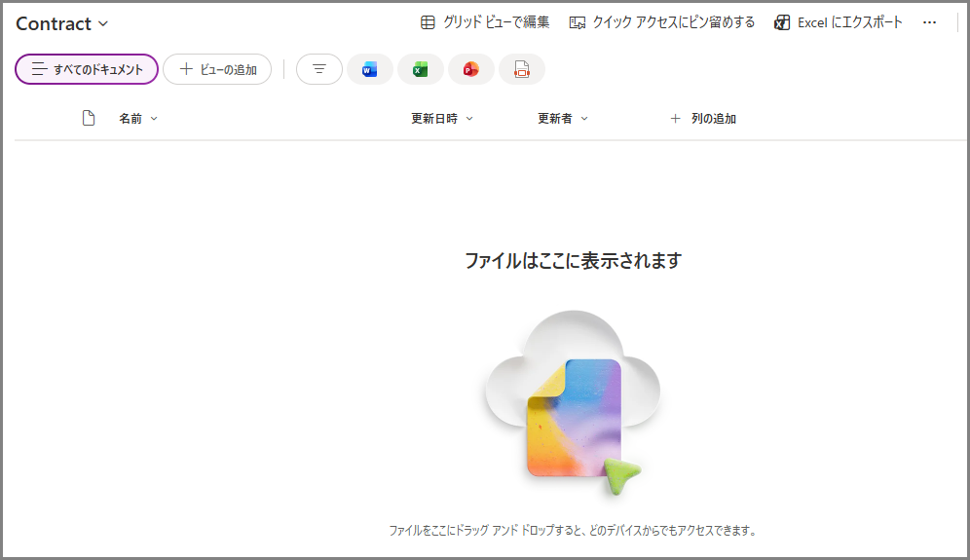Image resolution: width=970 pixels, height=560 pixels.
Task: Open the 名前 column header dropdown
Action: click(x=138, y=119)
